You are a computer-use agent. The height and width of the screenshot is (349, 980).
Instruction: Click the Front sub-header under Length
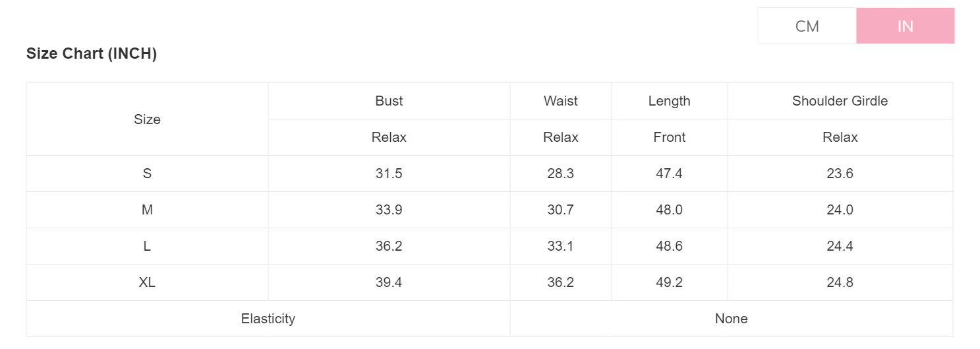pyautogui.click(x=669, y=137)
